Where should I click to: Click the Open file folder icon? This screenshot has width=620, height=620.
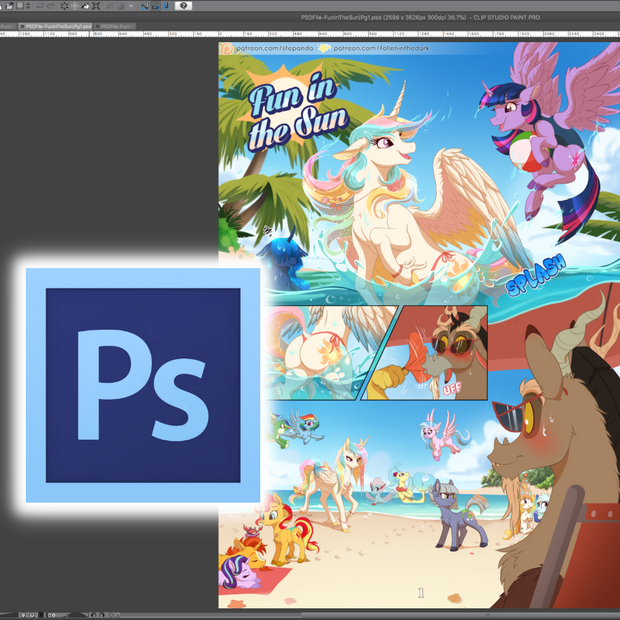coord(10,6)
